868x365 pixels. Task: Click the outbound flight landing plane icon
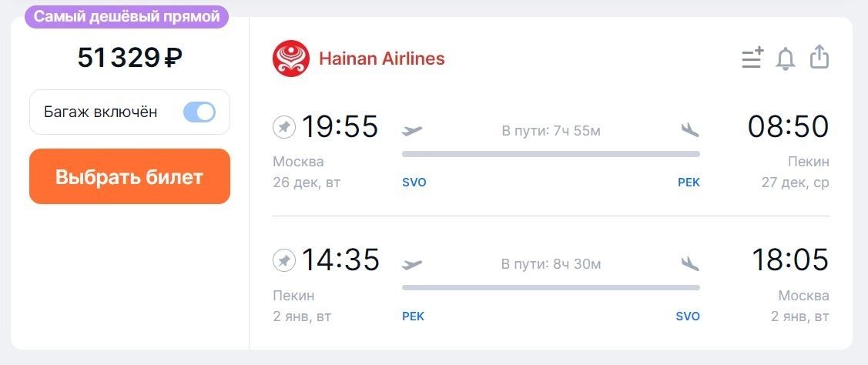pyautogui.click(x=690, y=131)
